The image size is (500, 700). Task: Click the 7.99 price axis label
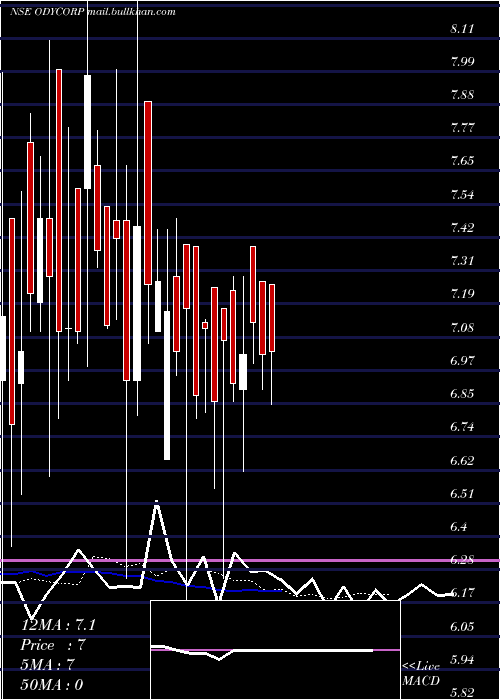[462, 62]
